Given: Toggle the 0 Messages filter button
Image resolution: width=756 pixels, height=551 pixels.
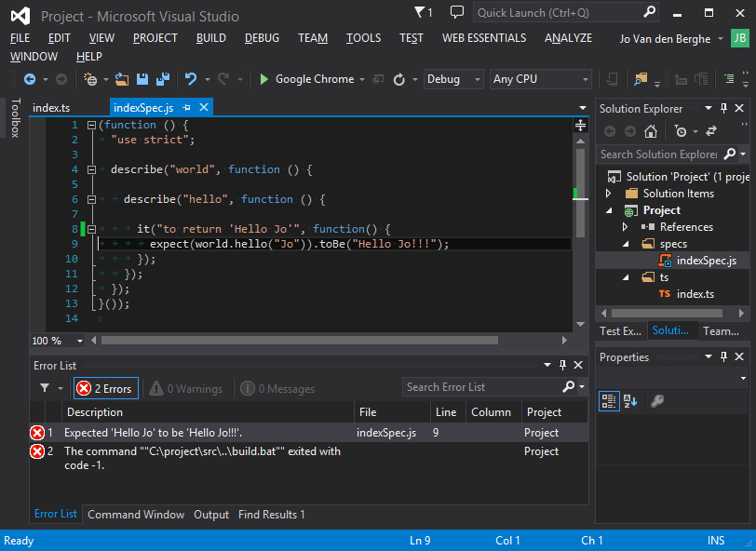Looking at the screenshot, I should coord(277,388).
